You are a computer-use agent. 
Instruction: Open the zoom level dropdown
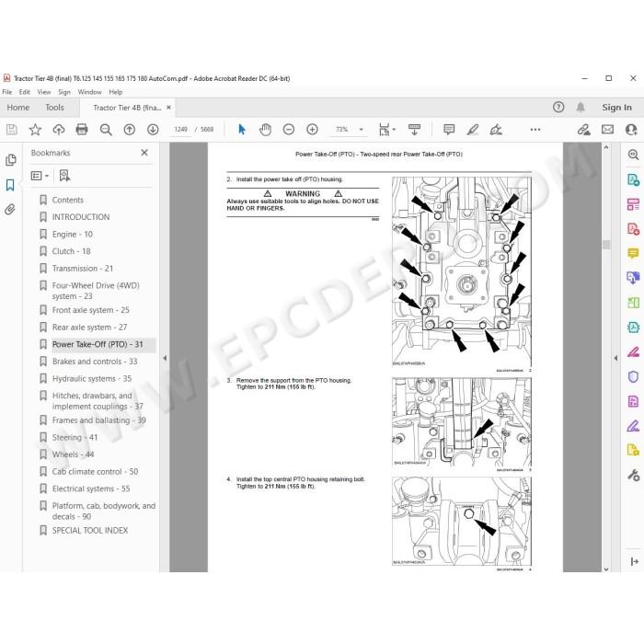[x=362, y=130]
